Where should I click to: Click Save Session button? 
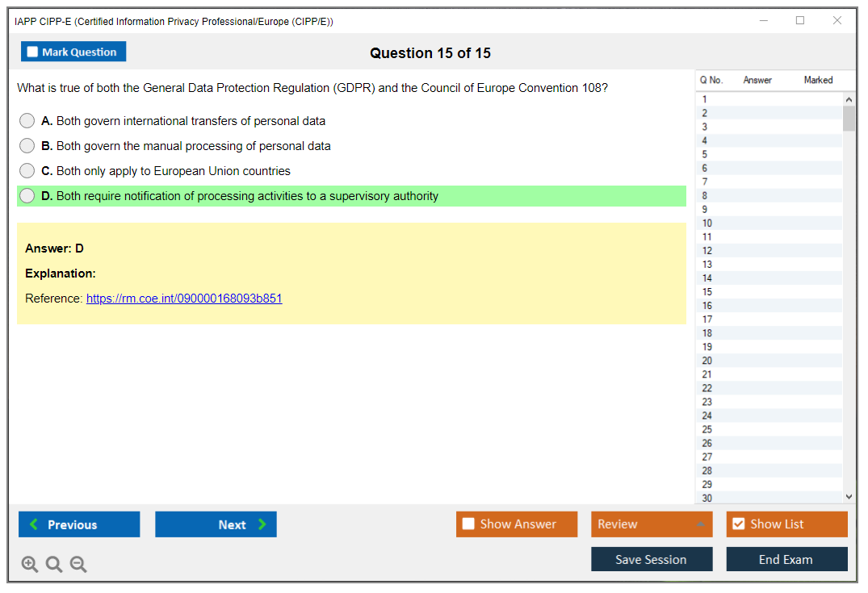point(652,559)
